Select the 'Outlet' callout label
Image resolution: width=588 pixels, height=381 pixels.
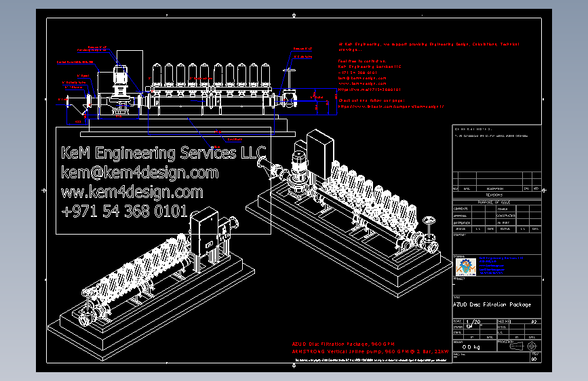click(x=317, y=97)
